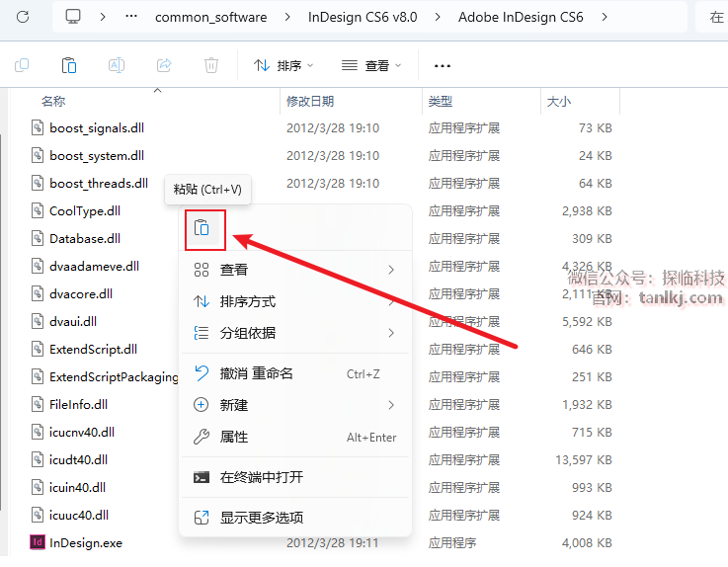The image size is (728, 567).
Task: Select file ExtendScriptPackaging
Action: 114,377
